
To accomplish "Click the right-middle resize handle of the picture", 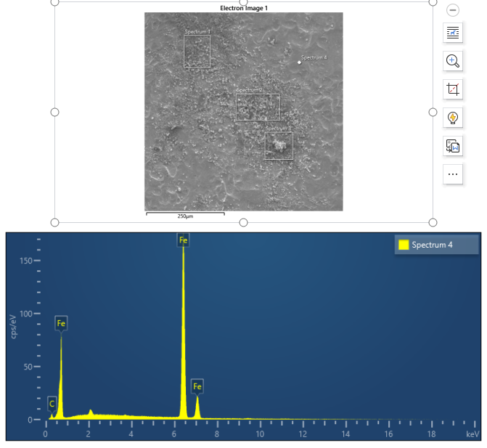I will tap(433, 112).
